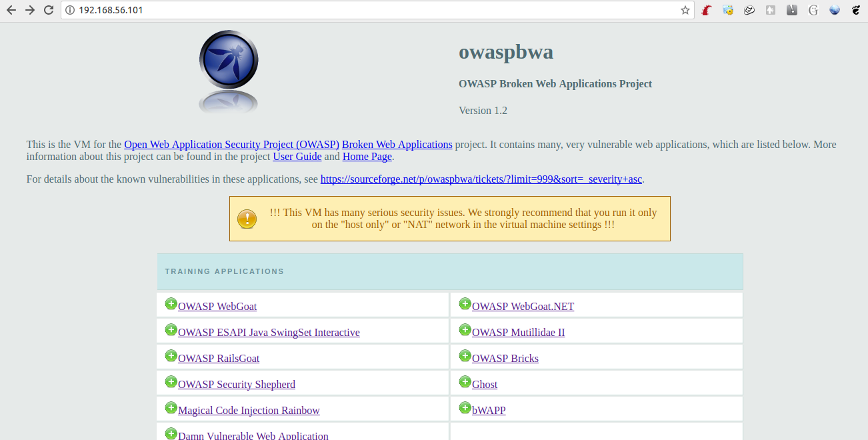Expand Magical Code Injection Rainbow plus icon
The height and width of the screenshot is (440, 868).
[171, 408]
